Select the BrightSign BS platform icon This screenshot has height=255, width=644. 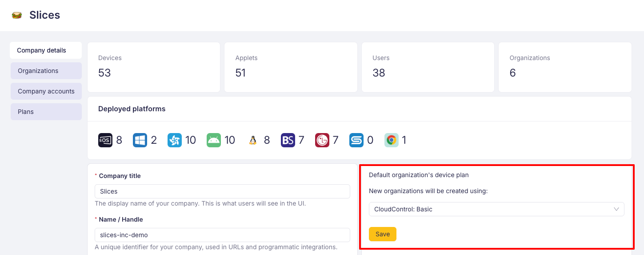click(288, 140)
